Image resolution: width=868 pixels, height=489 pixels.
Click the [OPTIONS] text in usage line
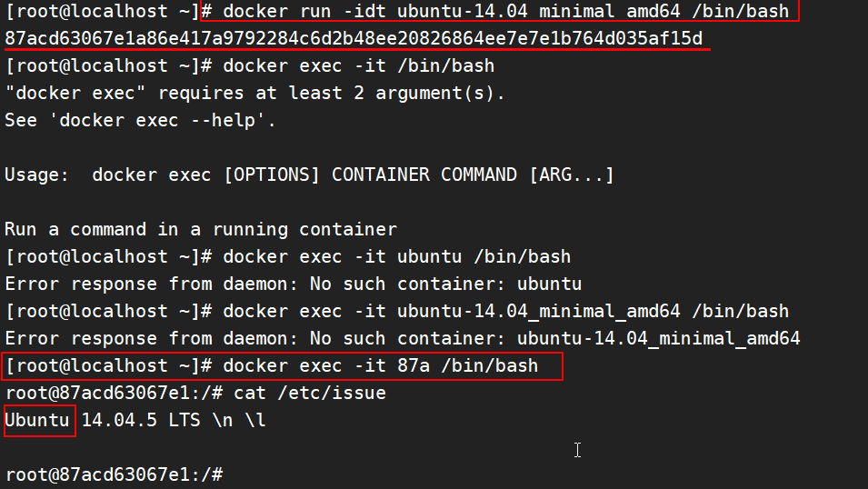pos(272,175)
